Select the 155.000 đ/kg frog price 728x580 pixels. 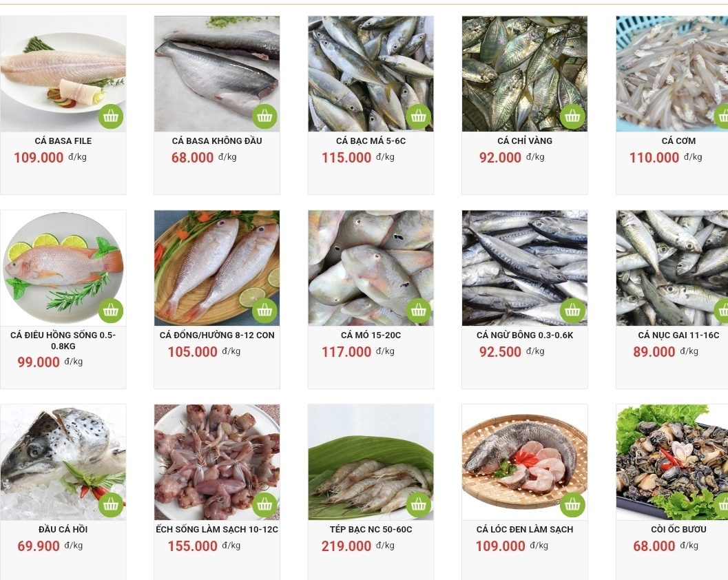point(205,546)
